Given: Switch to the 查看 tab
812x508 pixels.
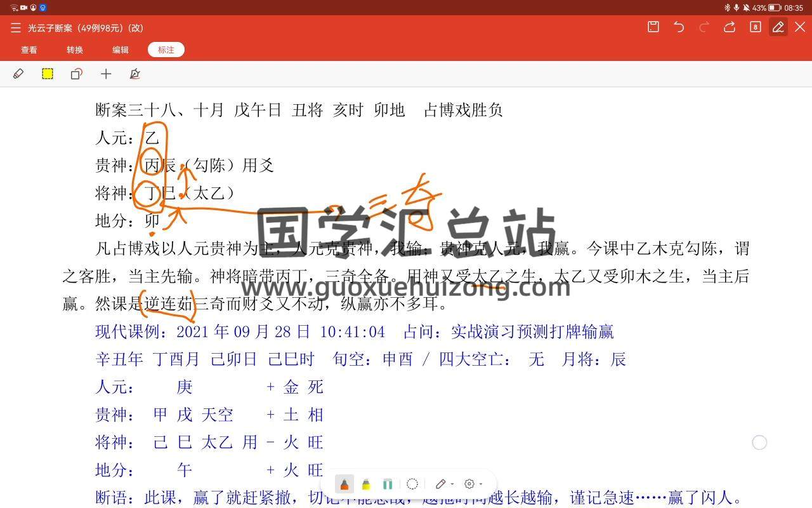Looking at the screenshot, I should tap(29, 50).
